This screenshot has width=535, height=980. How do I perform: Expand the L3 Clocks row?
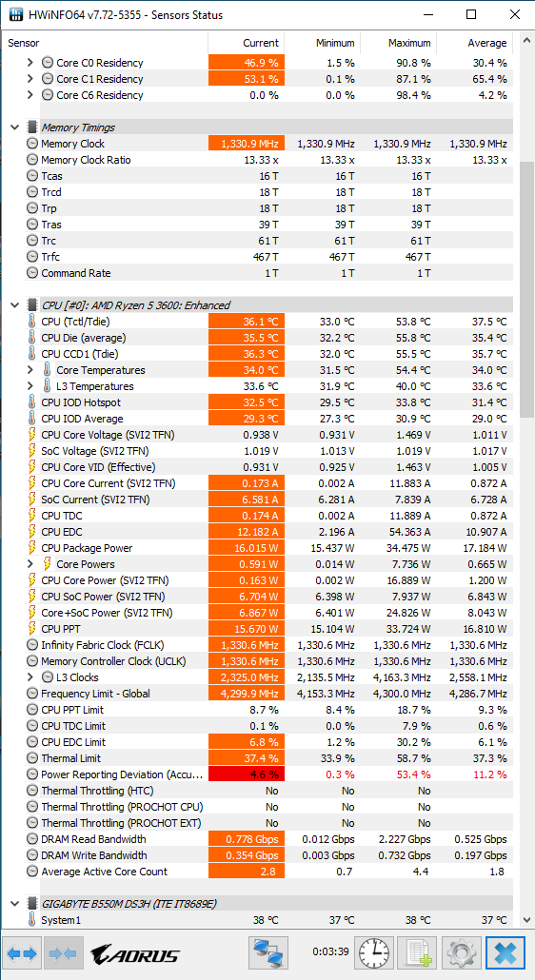pyautogui.click(x=30, y=677)
